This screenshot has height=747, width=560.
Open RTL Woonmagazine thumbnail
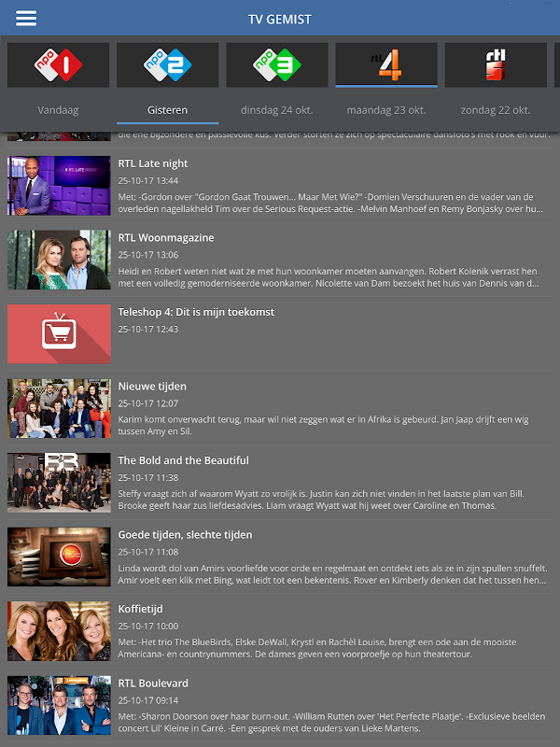tap(59, 260)
